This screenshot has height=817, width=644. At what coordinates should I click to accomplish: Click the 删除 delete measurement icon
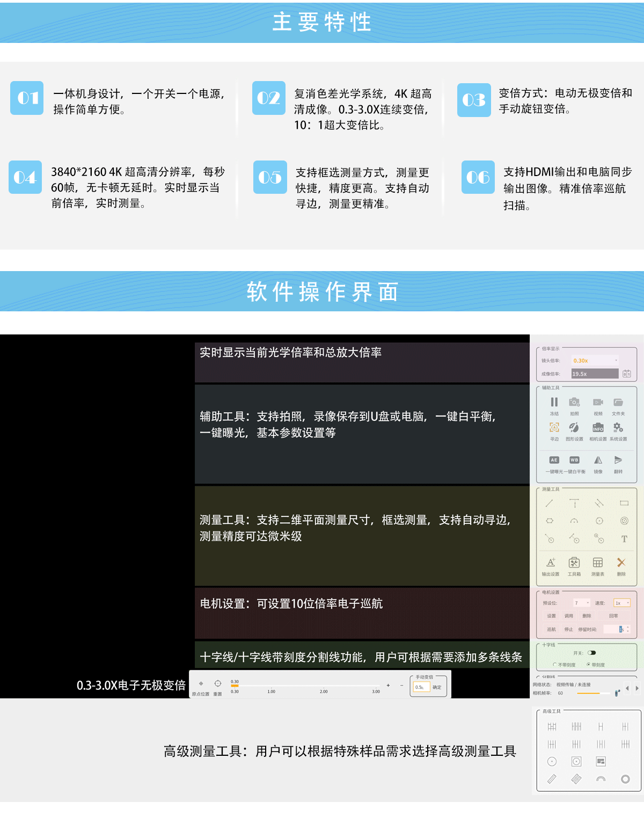(621, 563)
